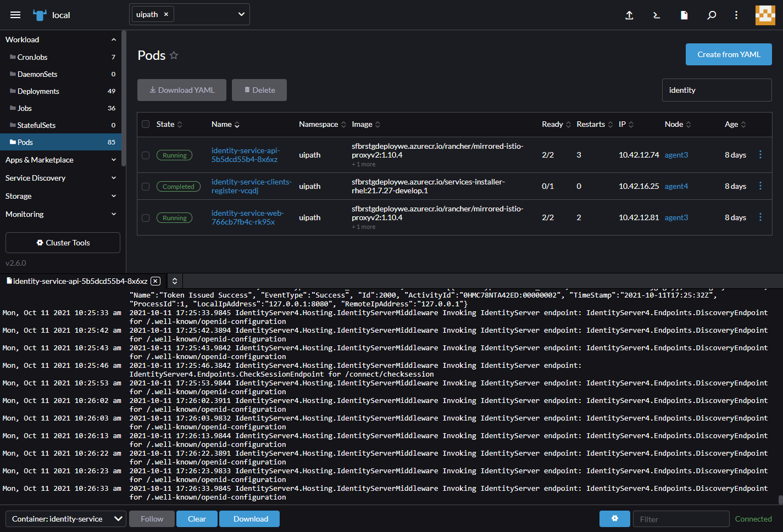This screenshot has width=783, height=532.
Task: Remove the uipath namespace filter chip
Action: click(166, 14)
